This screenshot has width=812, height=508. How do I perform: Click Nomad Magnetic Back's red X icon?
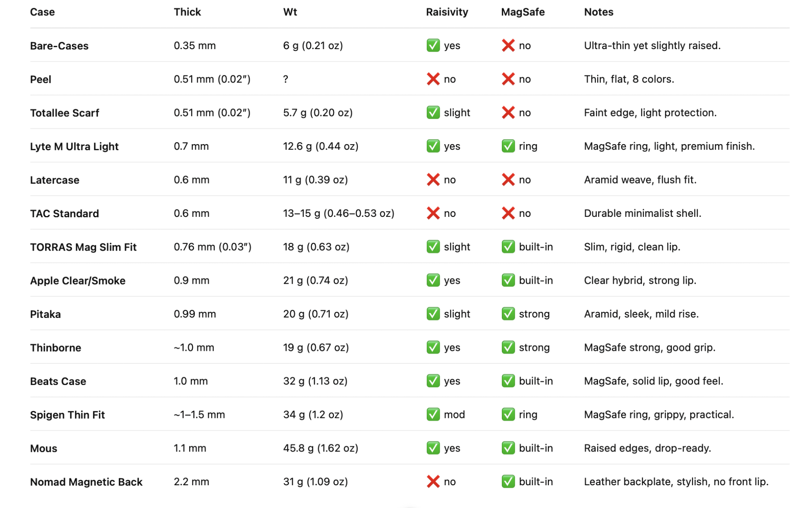433,482
